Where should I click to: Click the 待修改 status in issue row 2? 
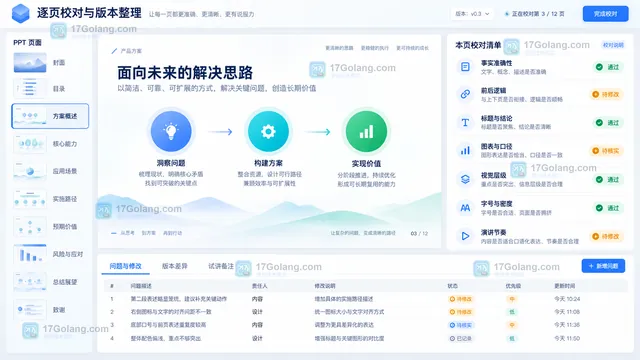461,312
